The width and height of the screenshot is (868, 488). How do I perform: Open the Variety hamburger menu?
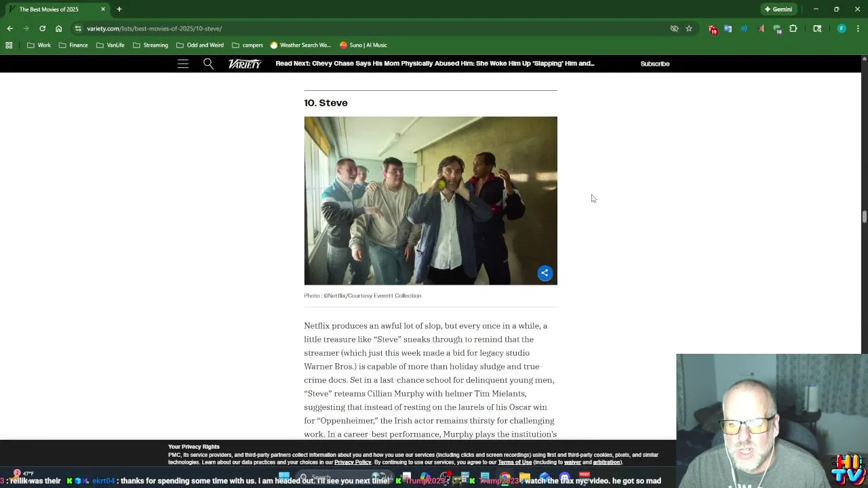click(183, 64)
